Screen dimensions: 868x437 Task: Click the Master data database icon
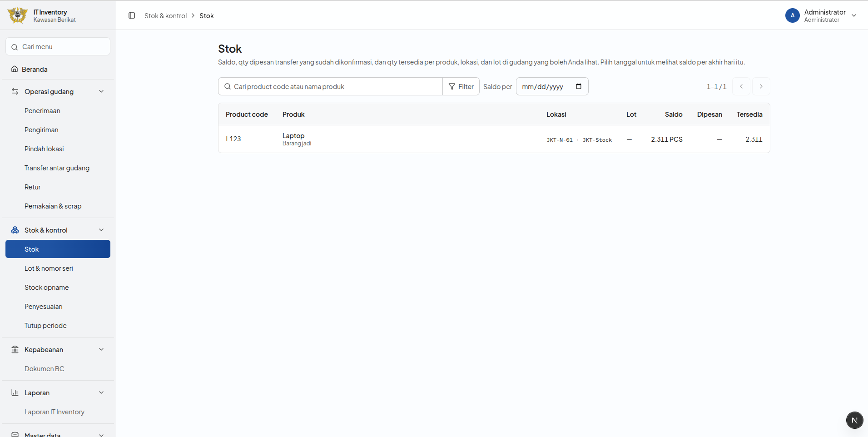pos(15,434)
